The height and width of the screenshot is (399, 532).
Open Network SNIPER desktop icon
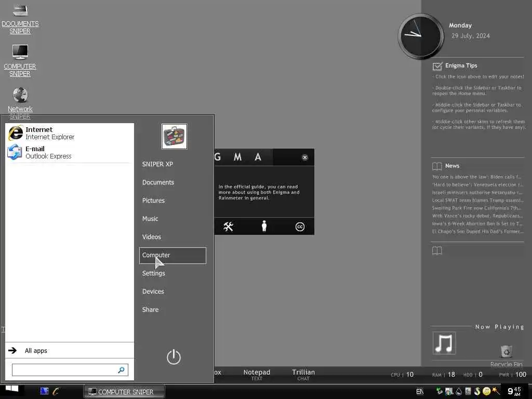tap(20, 103)
